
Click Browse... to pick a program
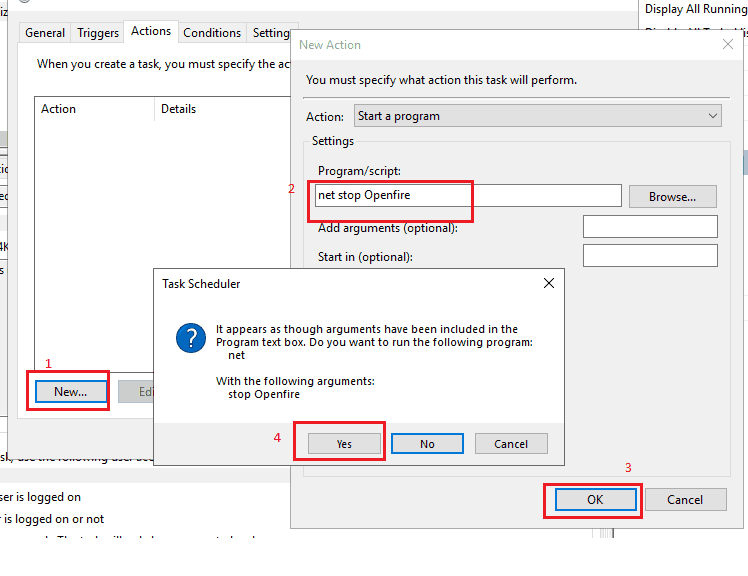pyautogui.click(x=672, y=197)
